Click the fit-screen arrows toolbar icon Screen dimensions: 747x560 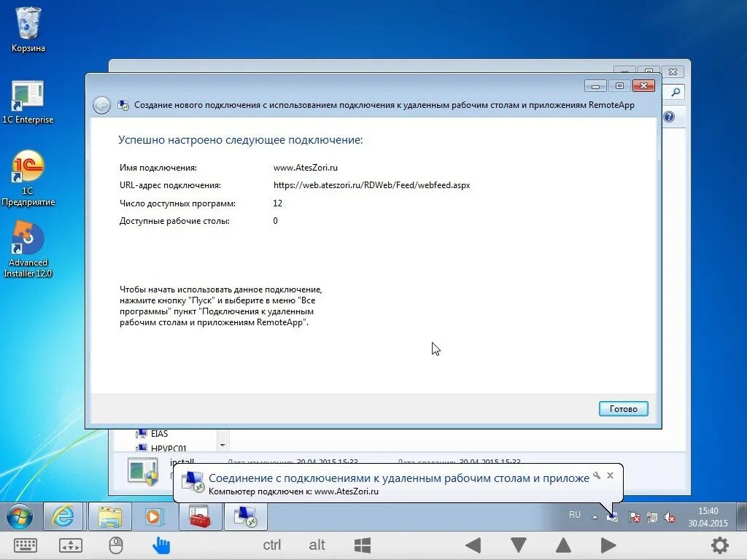coord(71,545)
